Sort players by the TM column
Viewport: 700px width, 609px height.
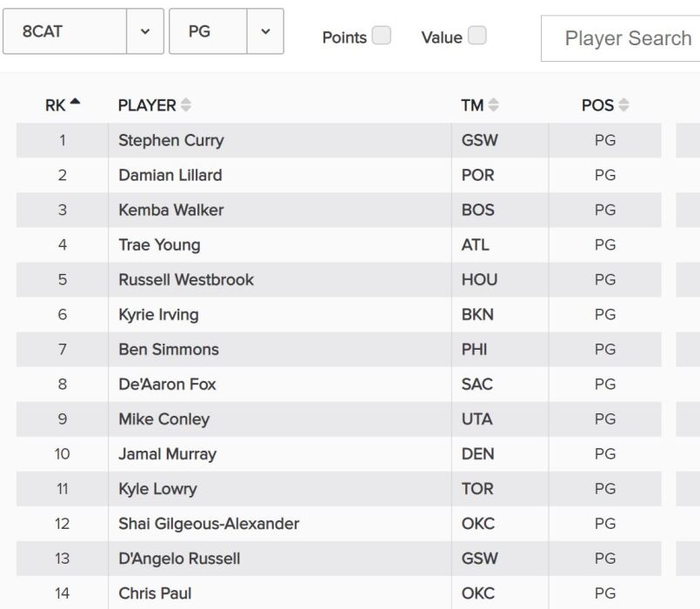(x=494, y=104)
